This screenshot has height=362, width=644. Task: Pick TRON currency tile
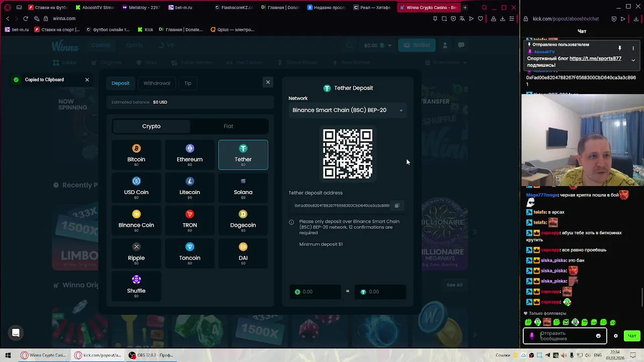point(190,220)
